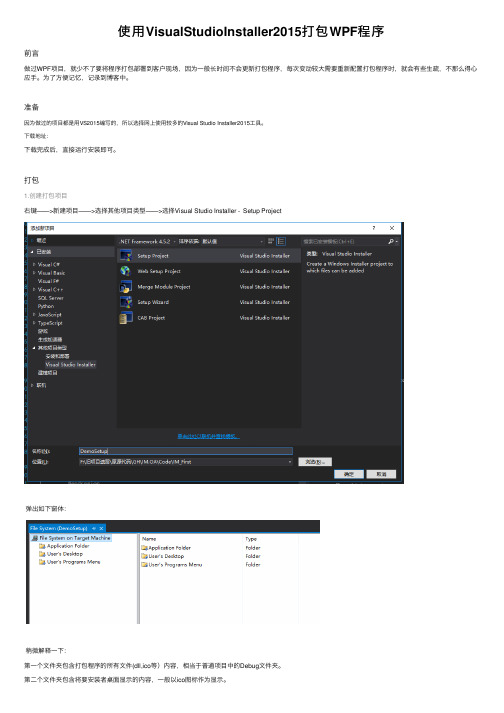Open the .NET Framework 4.5.2 dropdown
This screenshot has width=504, height=713.
147,241
